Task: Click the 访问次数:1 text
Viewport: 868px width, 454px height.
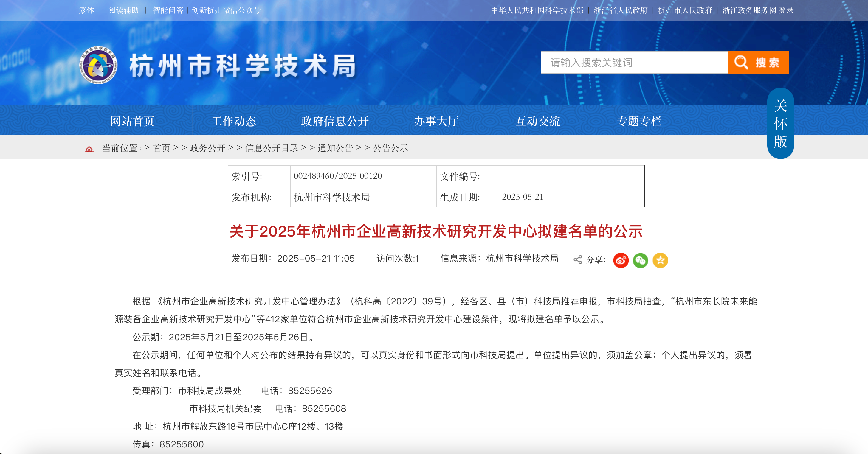Action: point(398,258)
